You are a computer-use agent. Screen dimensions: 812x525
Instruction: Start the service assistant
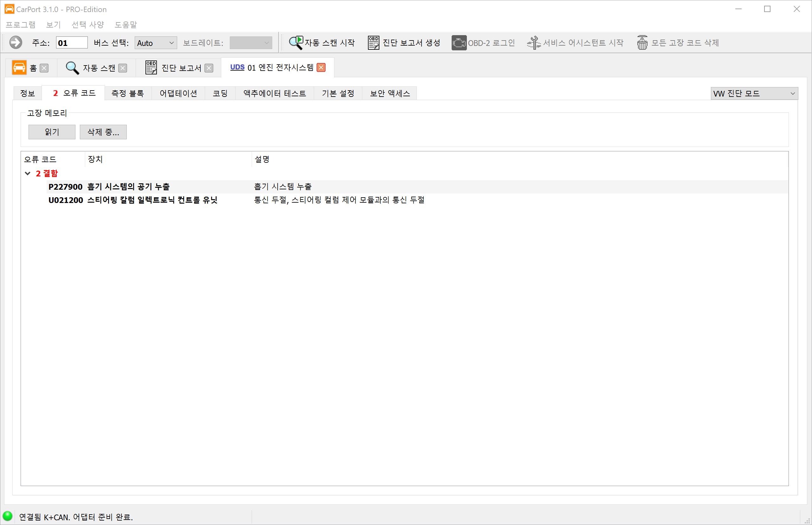pos(576,42)
